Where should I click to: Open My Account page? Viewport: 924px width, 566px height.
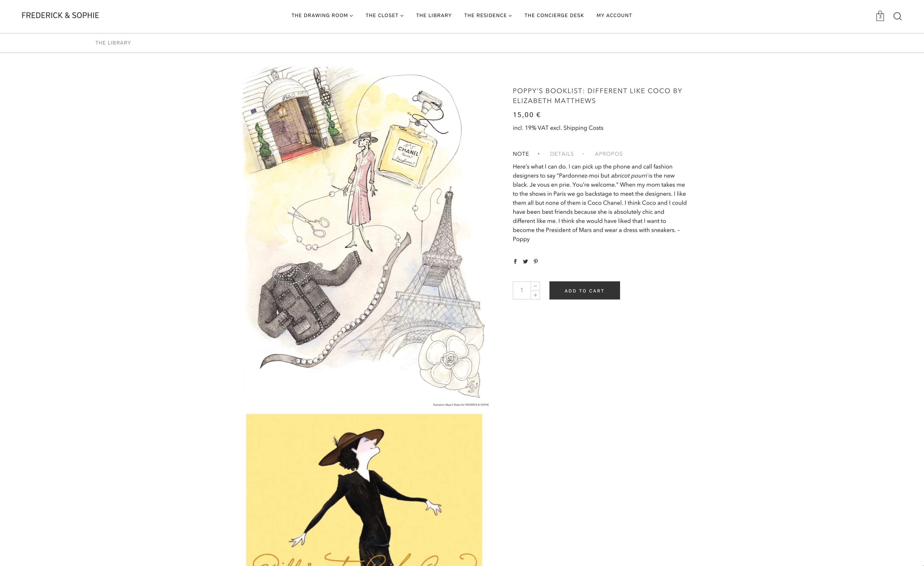click(x=614, y=15)
